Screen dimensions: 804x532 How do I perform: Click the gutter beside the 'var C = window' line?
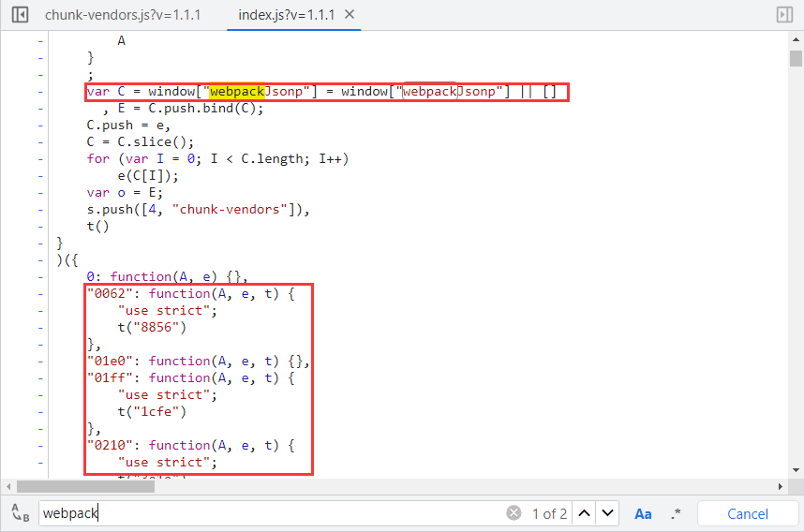coord(39,92)
